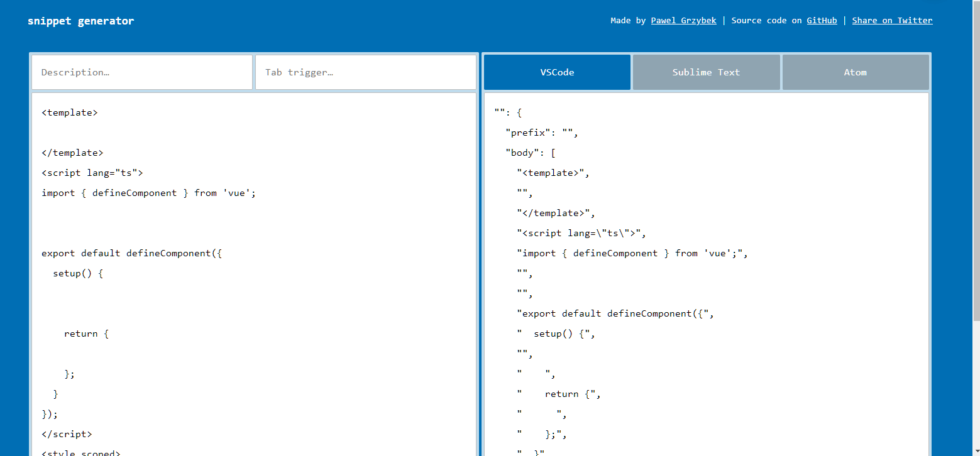Click the "prefix" line in generated snippet
The width and height of the screenshot is (980, 456).
pyautogui.click(x=541, y=133)
